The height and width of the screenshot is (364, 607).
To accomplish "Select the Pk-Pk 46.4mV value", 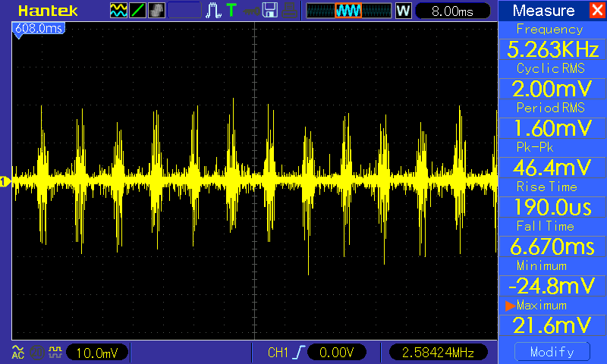I will point(552,168).
